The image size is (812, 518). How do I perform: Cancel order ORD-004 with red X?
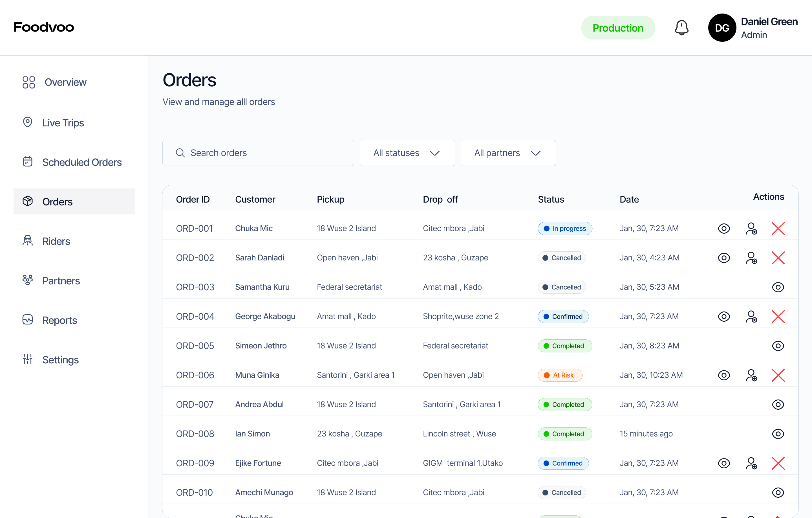coord(778,317)
